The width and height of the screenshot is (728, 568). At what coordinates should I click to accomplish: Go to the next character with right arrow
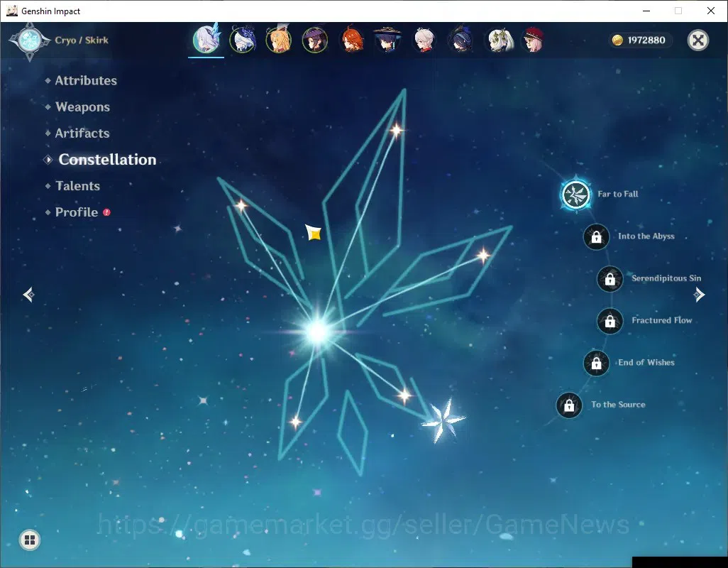699,295
